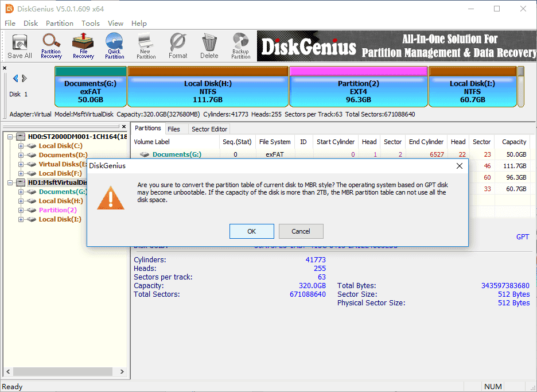
Task: Launch the File Recovery tool
Action: tap(83, 45)
